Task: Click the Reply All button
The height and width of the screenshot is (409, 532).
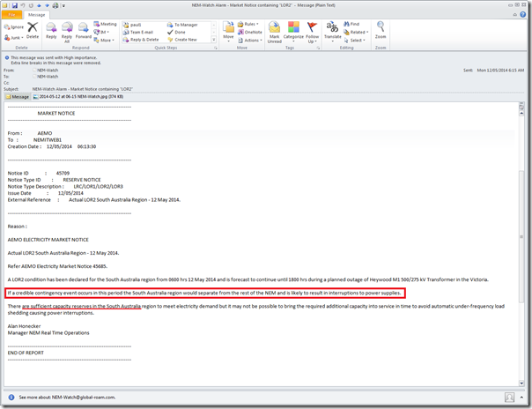Action: pyautogui.click(x=67, y=33)
